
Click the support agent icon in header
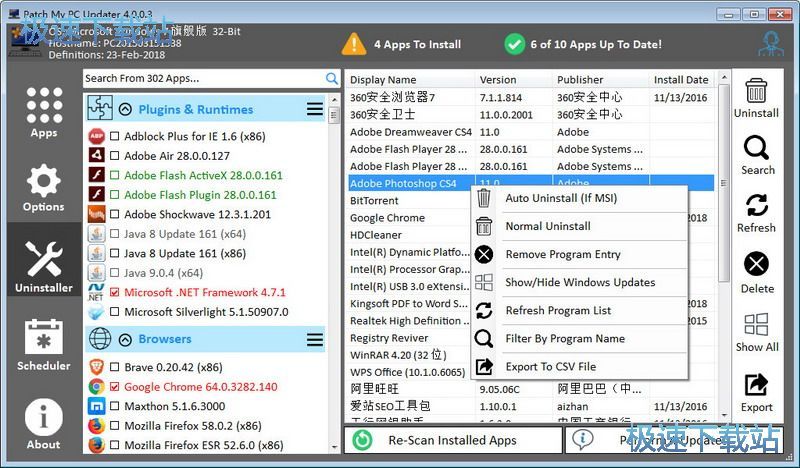click(x=770, y=44)
